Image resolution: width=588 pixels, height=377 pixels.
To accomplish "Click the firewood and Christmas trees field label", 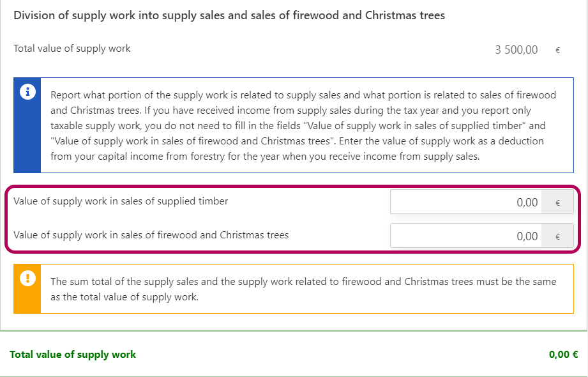I will pos(151,235).
